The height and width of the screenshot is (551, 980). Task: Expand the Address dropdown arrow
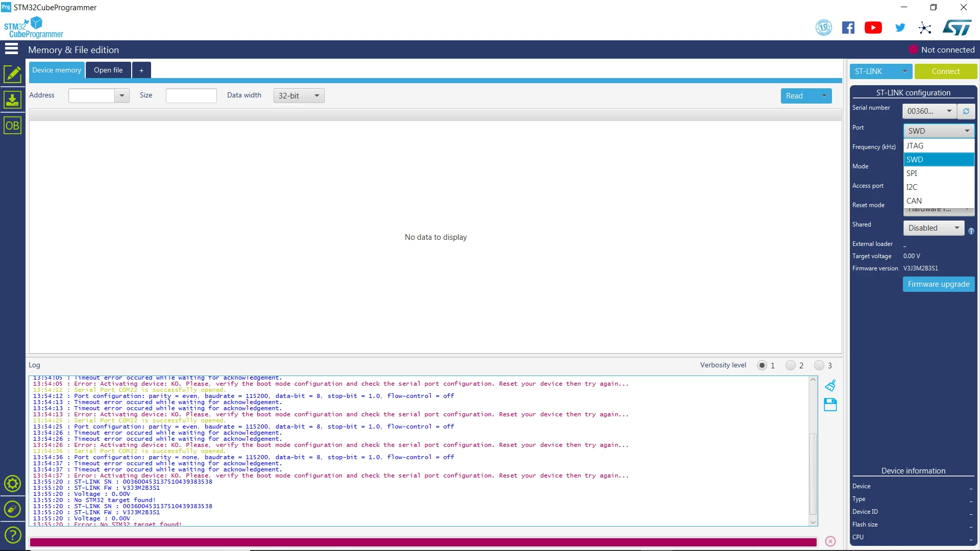tap(121, 96)
